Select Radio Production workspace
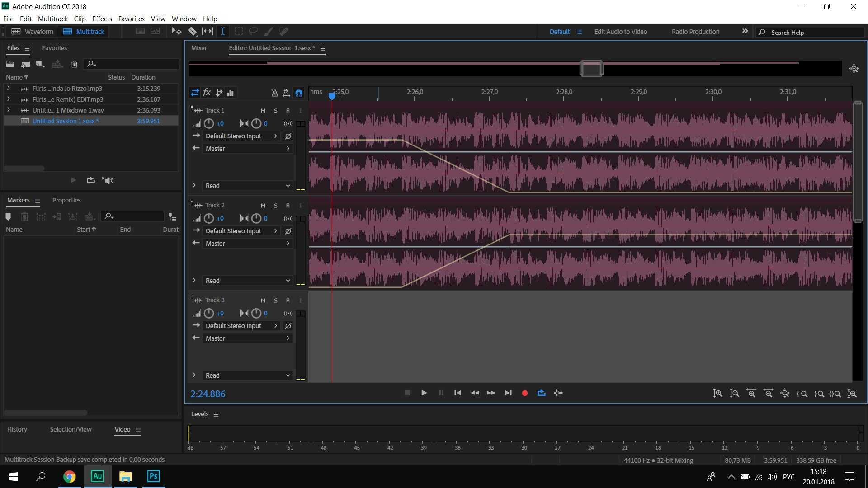The image size is (868, 488). click(695, 32)
